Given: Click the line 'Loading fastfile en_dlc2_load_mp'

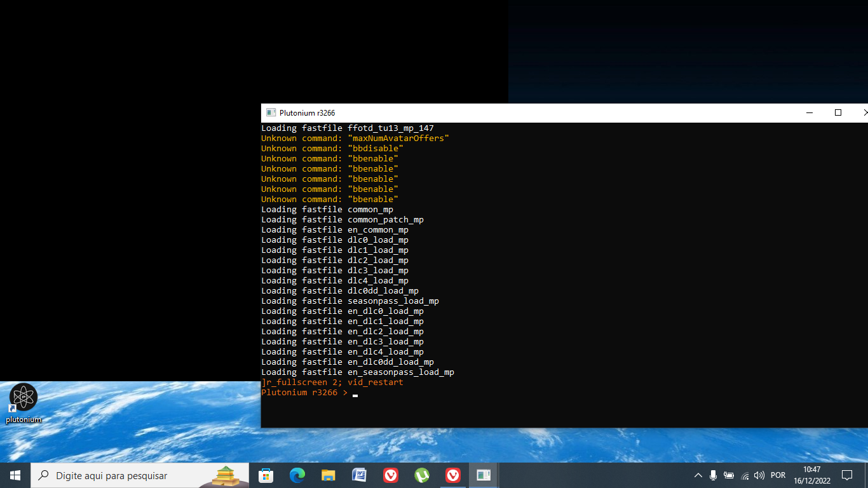Looking at the screenshot, I should click(x=342, y=332).
